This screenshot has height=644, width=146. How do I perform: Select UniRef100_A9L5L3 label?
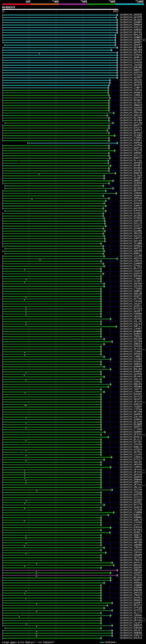click(131, 631)
